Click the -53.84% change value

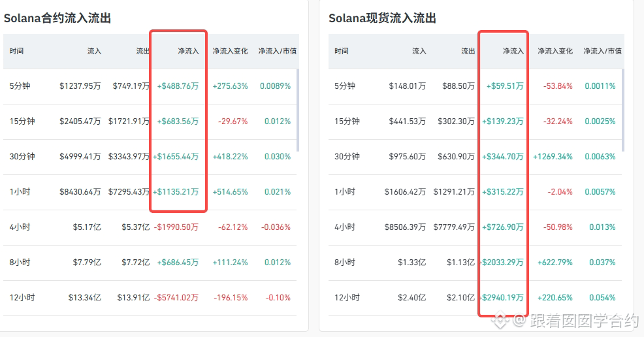[558, 86]
